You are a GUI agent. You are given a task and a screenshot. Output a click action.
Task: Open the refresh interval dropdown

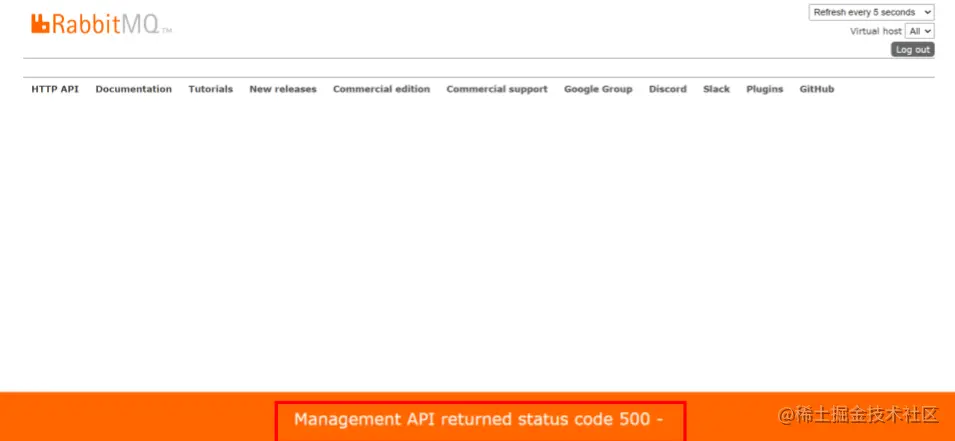871,12
